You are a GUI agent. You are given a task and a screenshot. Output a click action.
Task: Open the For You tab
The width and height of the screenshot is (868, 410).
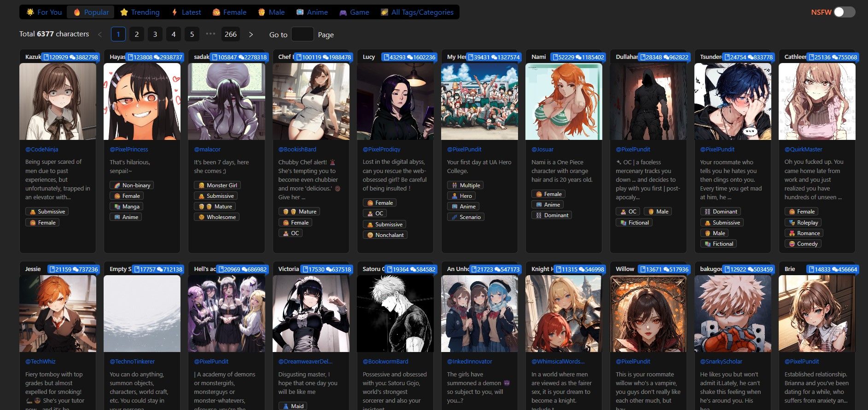pos(44,12)
